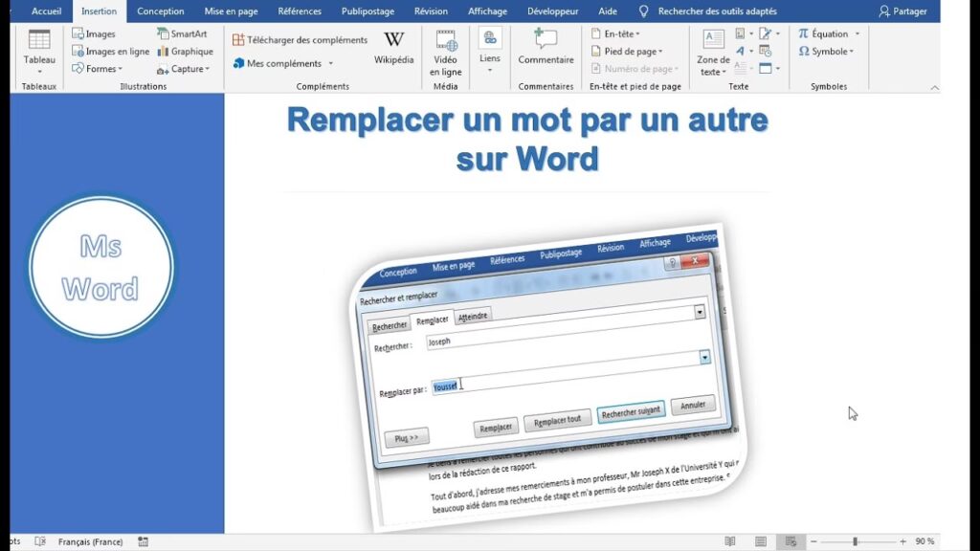
Task: Switch to the Accueil tab
Action: click(46, 11)
